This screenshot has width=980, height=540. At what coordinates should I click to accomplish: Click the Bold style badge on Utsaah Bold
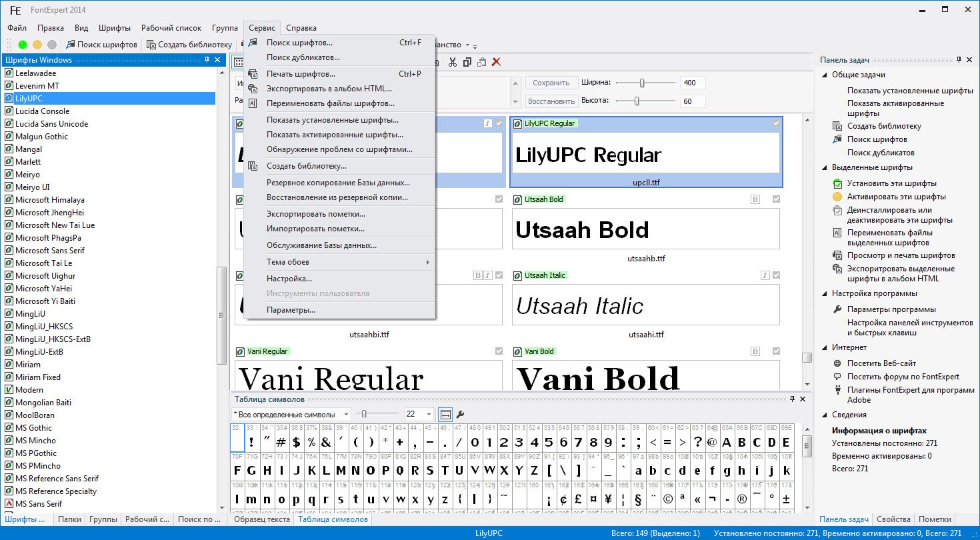pyautogui.click(x=755, y=199)
